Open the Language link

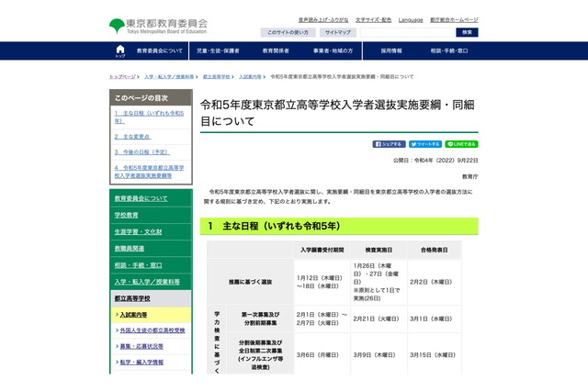(x=411, y=20)
